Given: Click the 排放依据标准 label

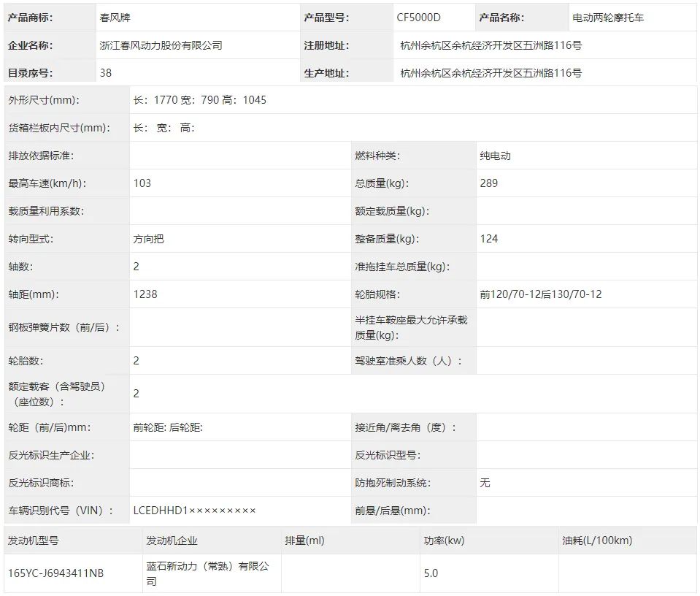Looking at the screenshot, I should (41, 156).
